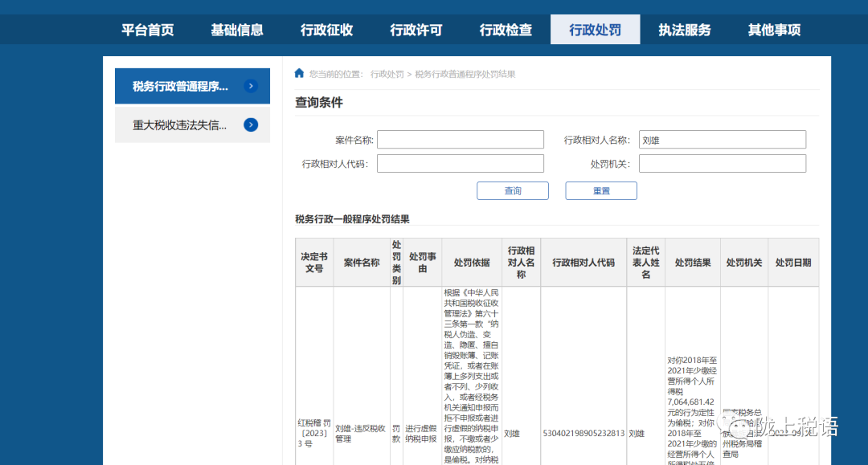Click cell 红税稽罚〔2023〕3号
The width and height of the screenshot is (868, 465).
(314, 433)
